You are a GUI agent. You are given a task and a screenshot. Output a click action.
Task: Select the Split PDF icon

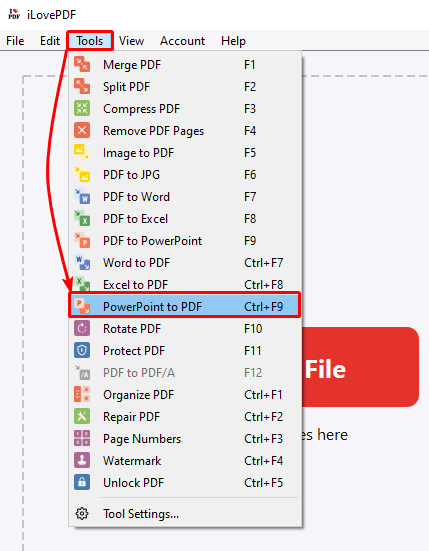pyautogui.click(x=82, y=86)
